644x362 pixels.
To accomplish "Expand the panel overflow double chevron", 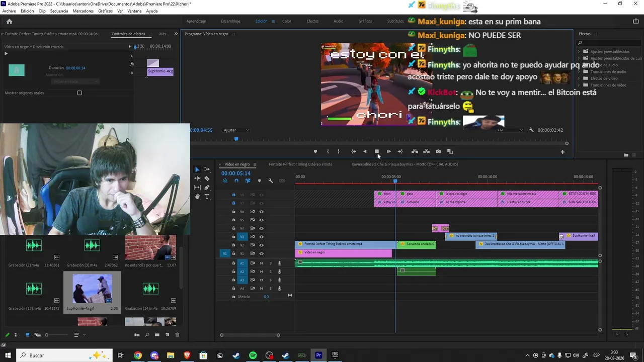I will [x=176, y=34].
